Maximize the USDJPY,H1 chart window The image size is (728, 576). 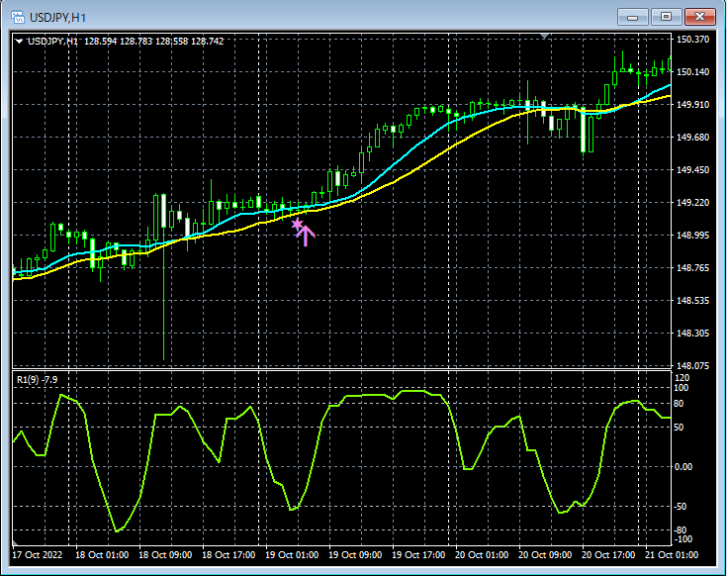pos(666,17)
